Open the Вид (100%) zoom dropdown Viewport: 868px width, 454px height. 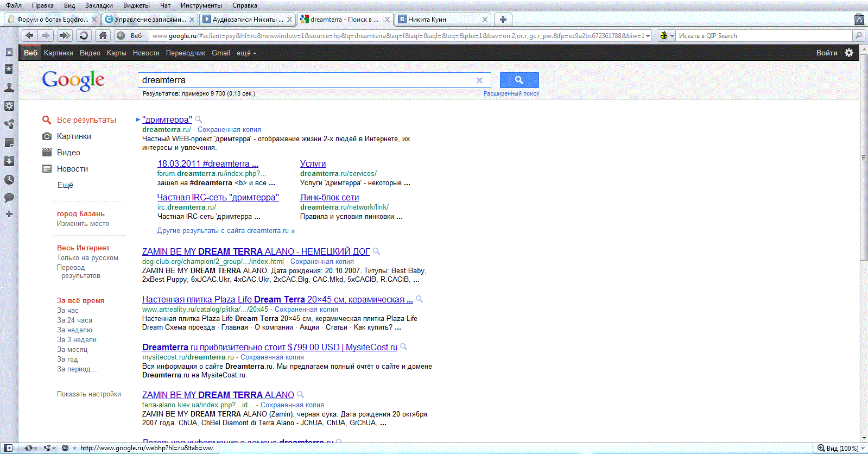coord(842,448)
